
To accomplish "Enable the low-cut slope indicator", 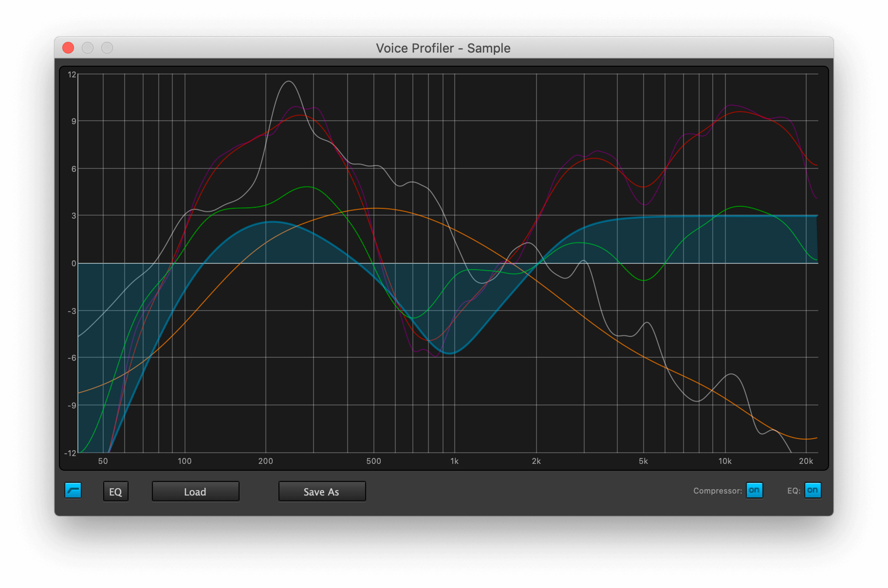I will (x=74, y=491).
